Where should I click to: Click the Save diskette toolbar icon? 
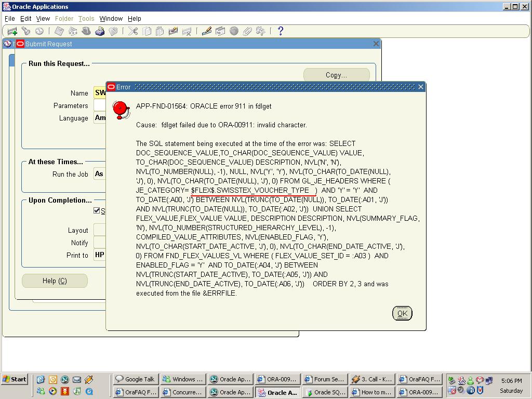pos(59,31)
